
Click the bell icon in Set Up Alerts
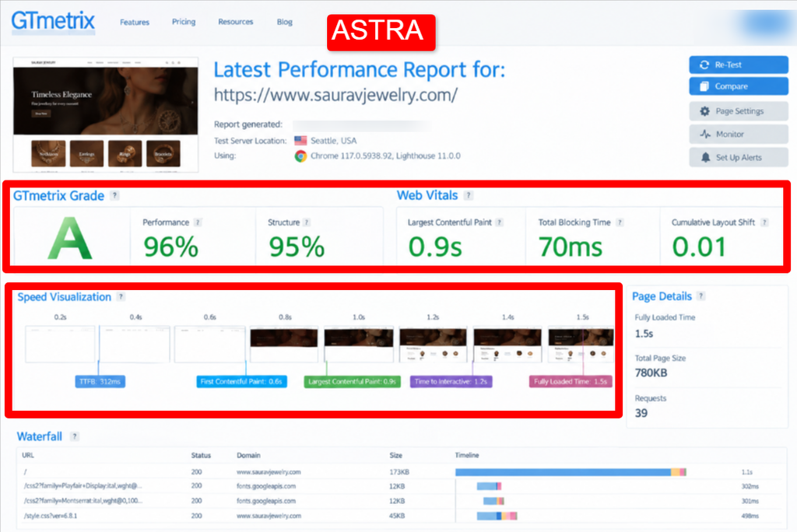pyautogui.click(x=705, y=158)
